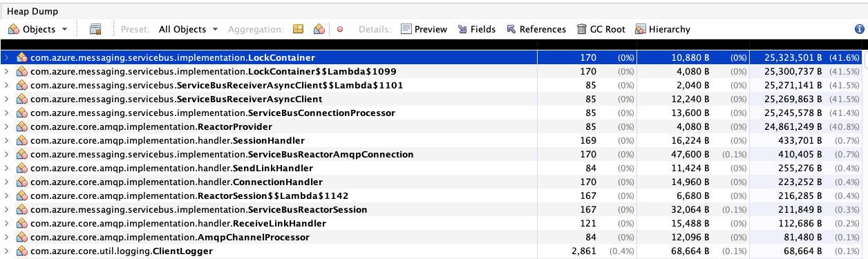
Task: Click size value 32,064 B cell
Action: click(x=690, y=210)
